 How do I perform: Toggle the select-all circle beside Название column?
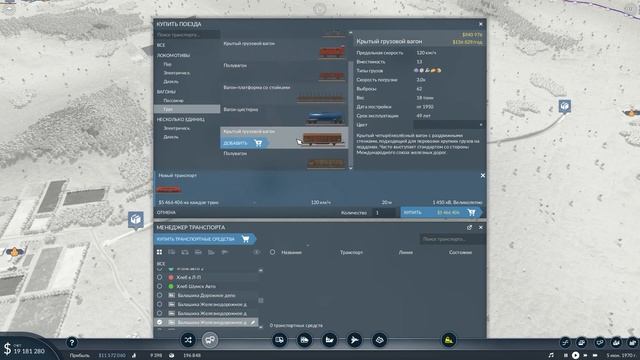click(272, 252)
